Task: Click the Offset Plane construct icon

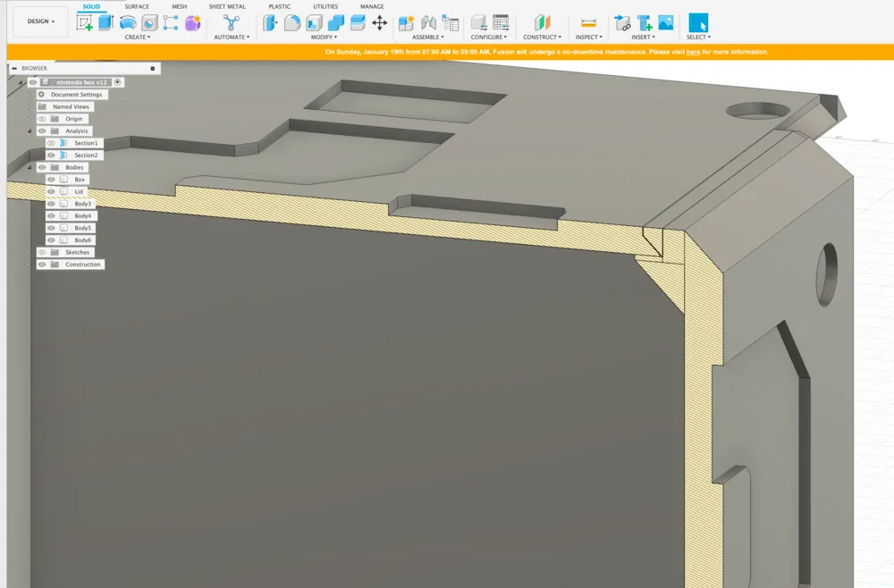Action: click(x=543, y=23)
